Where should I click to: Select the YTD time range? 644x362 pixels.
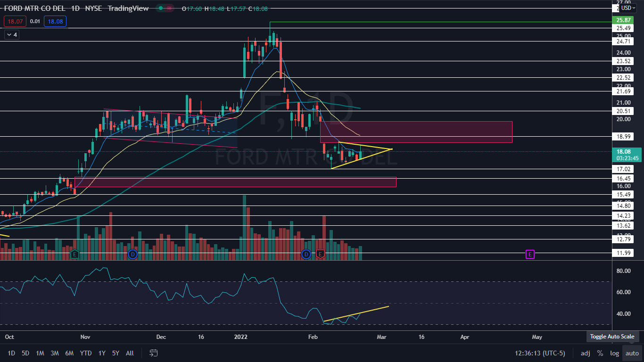pos(86,353)
